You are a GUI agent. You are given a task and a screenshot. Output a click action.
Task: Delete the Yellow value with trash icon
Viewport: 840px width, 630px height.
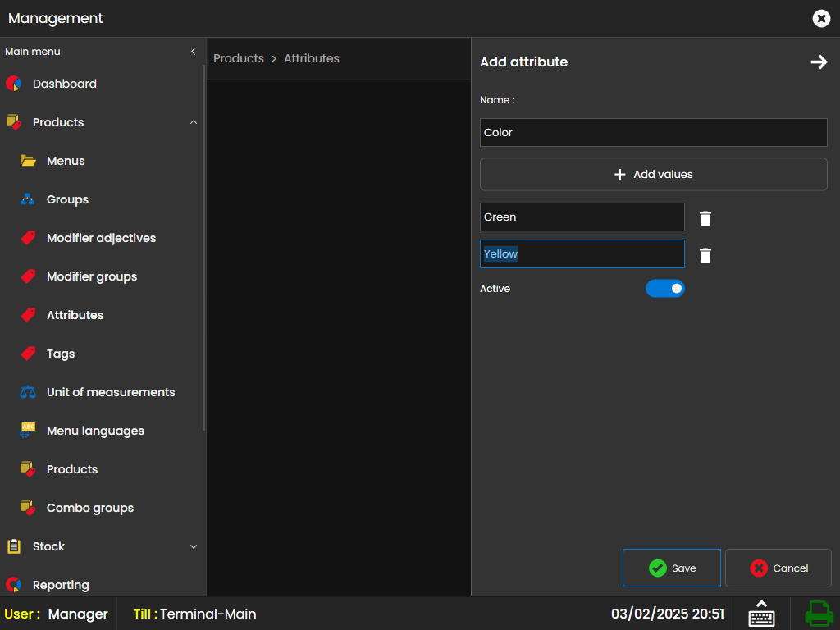[705, 255]
